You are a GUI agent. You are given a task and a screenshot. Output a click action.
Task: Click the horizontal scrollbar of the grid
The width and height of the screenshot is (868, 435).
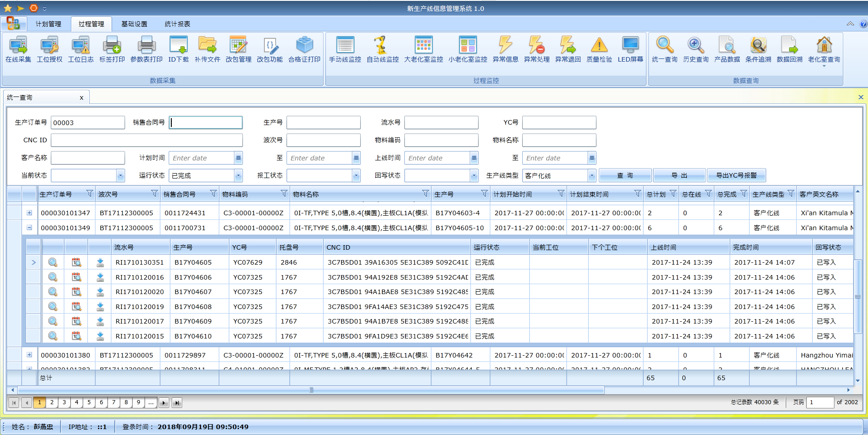311,390
